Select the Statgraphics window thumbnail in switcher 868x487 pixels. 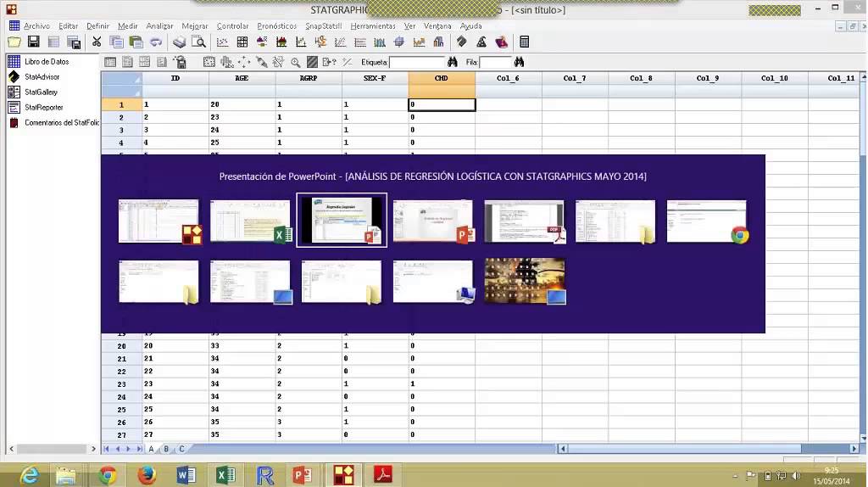(x=159, y=221)
